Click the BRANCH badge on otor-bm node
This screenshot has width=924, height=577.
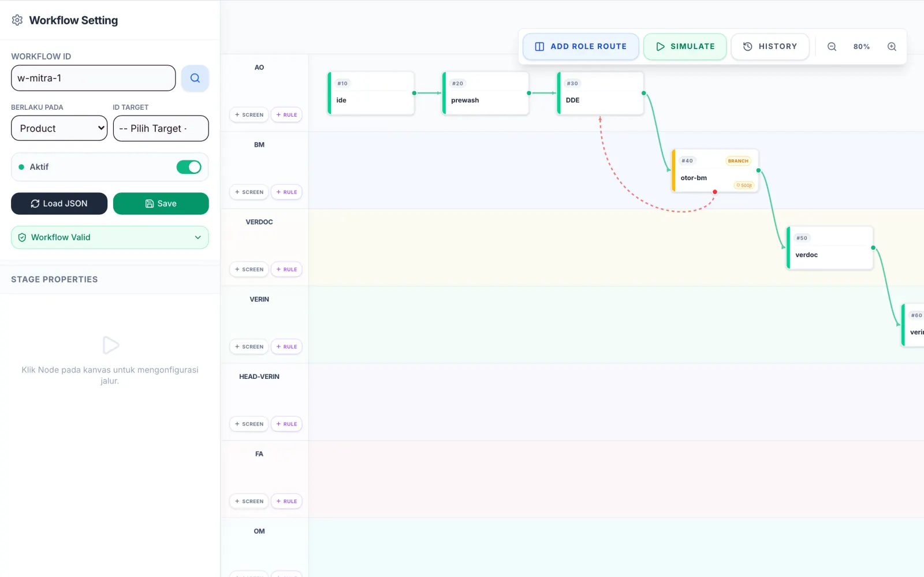tap(738, 161)
